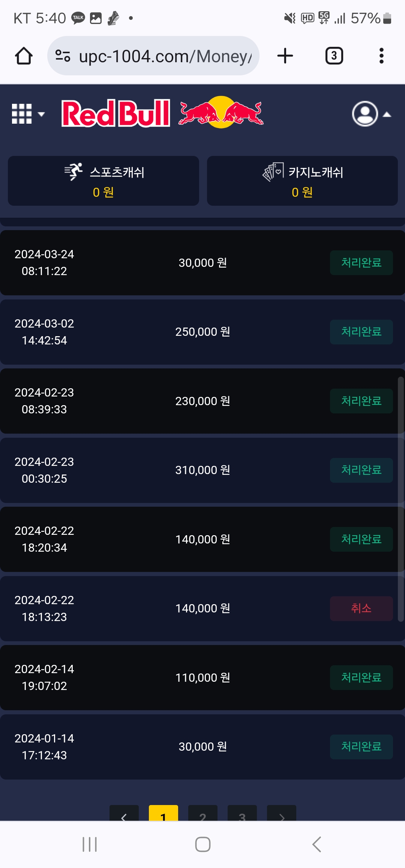
Task: Open the tab switcher showing 3
Action: point(334,56)
